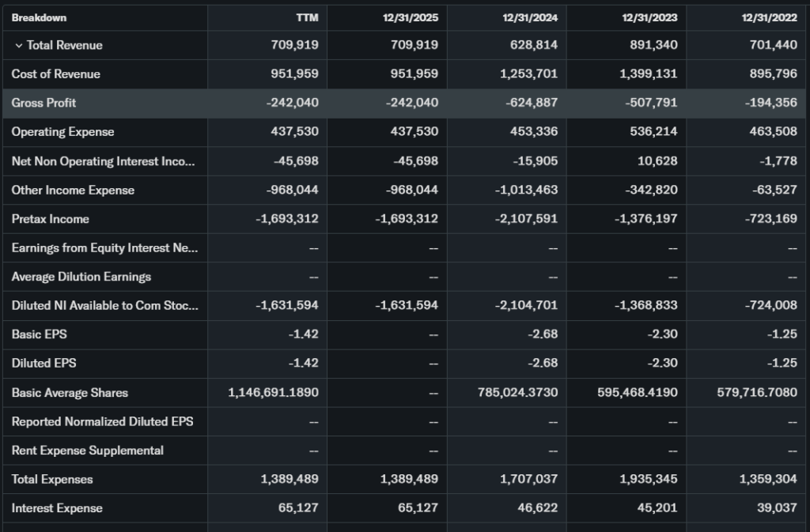Viewport: 810px width, 532px height.
Task: Click the Interest Expense row label
Action: 57,508
